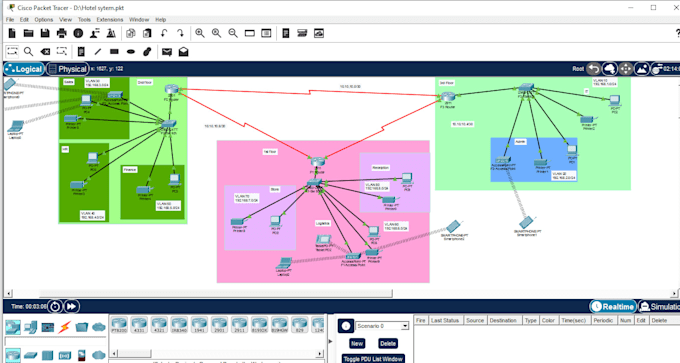Select the 2911 router model
Image resolution: width=680 pixels, height=363 pixels.
point(239,325)
